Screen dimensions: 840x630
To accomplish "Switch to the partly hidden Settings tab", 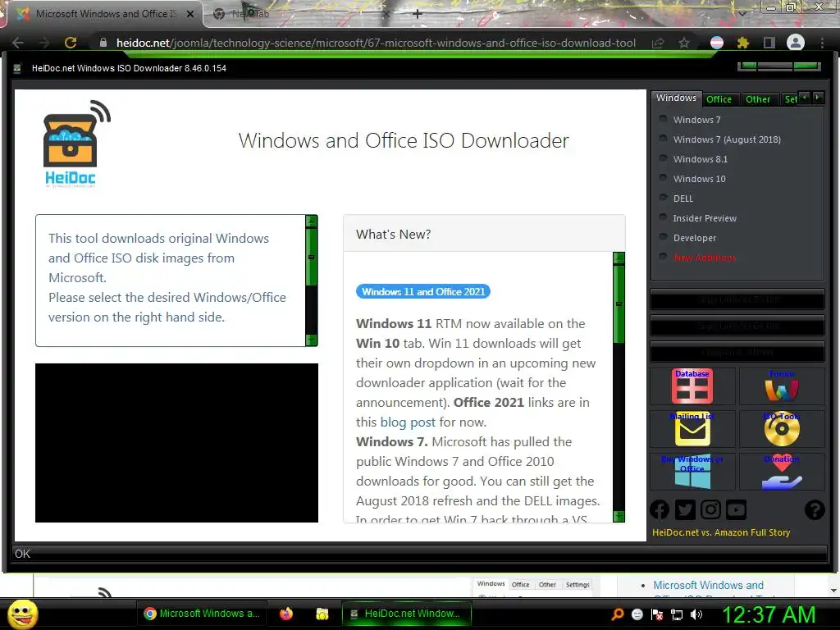I will pyautogui.click(x=790, y=99).
